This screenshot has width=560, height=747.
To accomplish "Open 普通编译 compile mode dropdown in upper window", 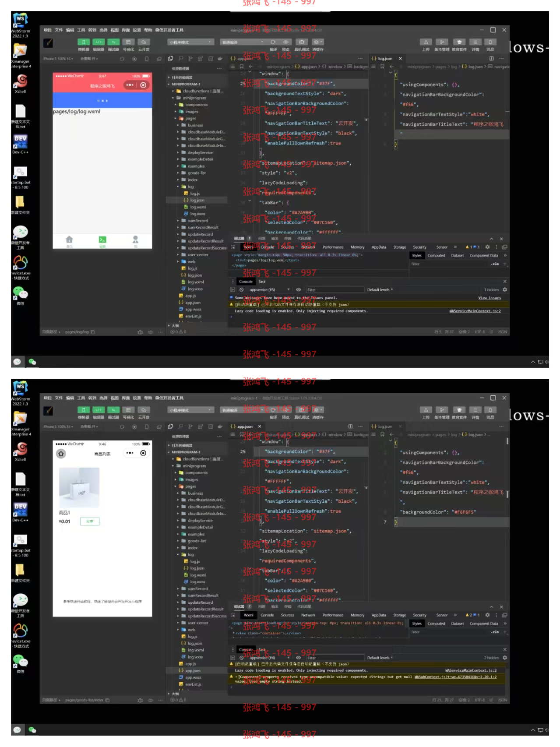I will coord(243,42).
